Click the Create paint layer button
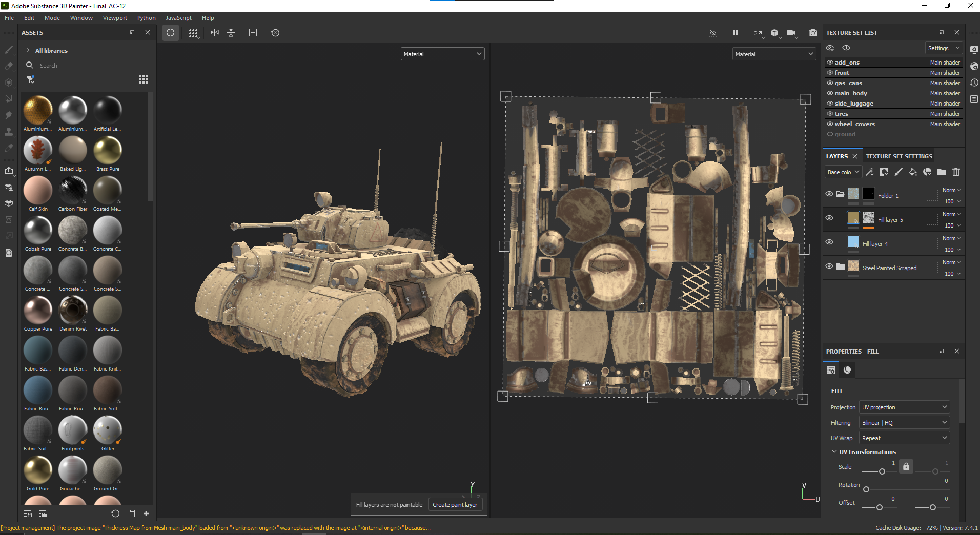The image size is (980, 535). [455, 505]
